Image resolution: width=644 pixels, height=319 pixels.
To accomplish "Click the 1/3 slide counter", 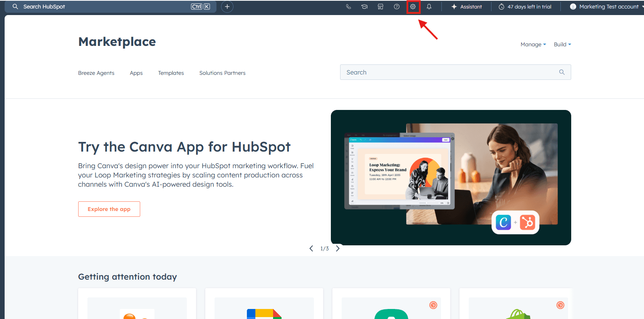I will [325, 248].
